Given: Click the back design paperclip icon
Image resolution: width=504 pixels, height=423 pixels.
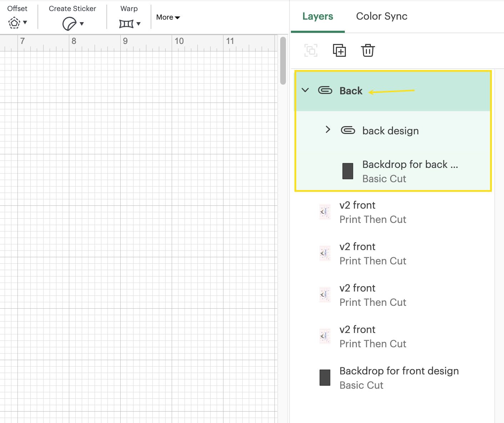Looking at the screenshot, I should [x=348, y=130].
